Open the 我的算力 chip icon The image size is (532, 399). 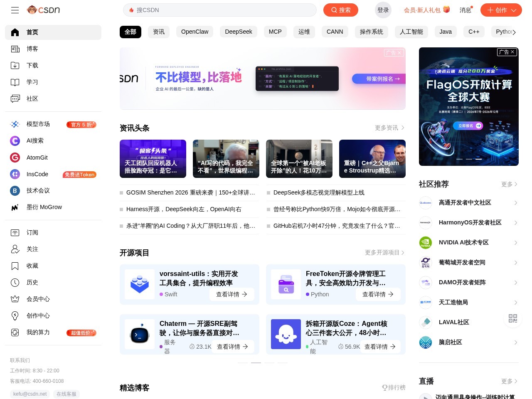(x=15, y=332)
